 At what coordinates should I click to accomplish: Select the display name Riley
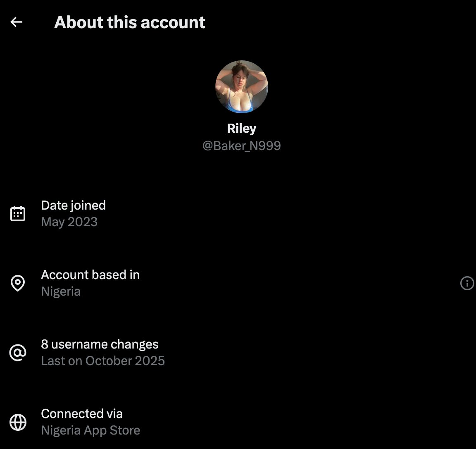242,129
